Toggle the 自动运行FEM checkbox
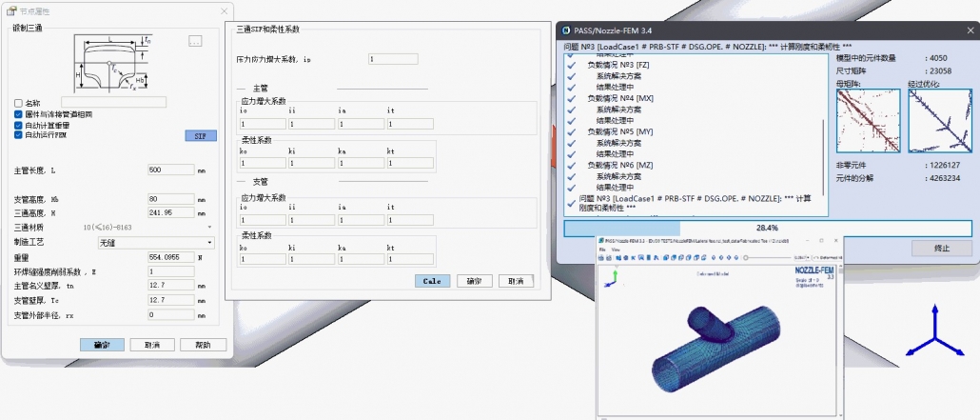 [x=18, y=135]
